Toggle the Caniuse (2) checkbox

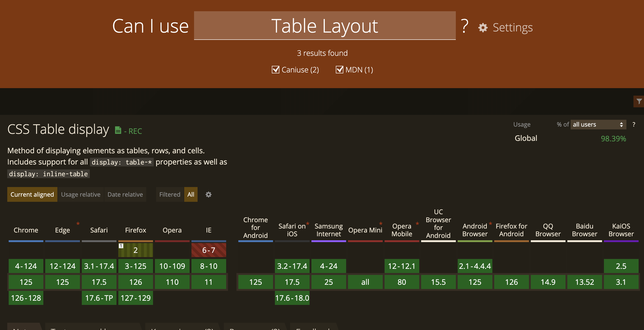[x=276, y=70]
